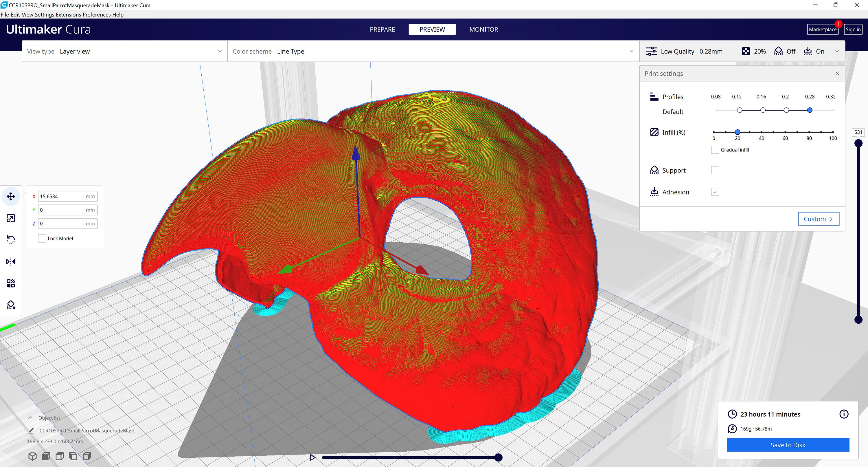Toggle the Lock Model checkbox
868x467 pixels.
pyautogui.click(x=42, y=238)
